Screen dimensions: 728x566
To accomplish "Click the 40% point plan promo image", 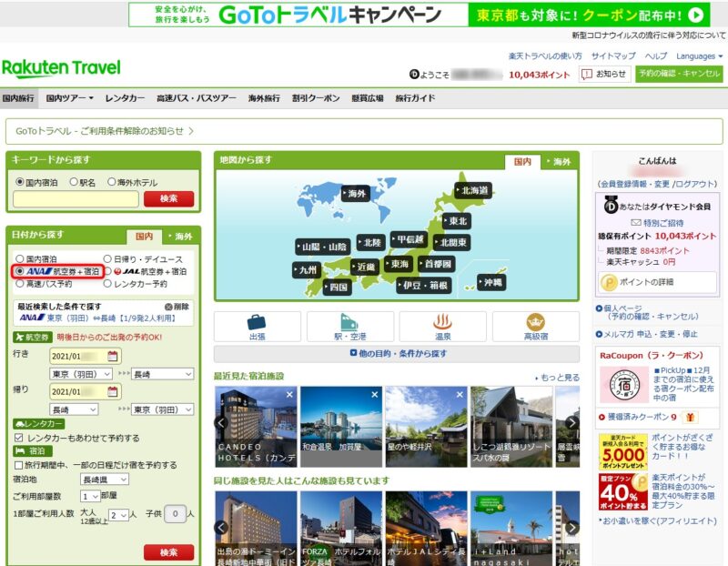I will (x=623, y=491).
